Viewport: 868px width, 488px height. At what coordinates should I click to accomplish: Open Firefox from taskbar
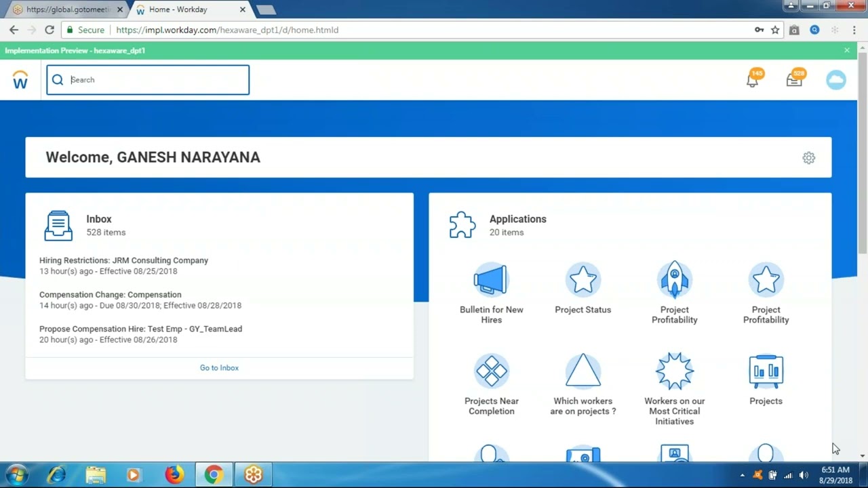(x=174, y=475)
